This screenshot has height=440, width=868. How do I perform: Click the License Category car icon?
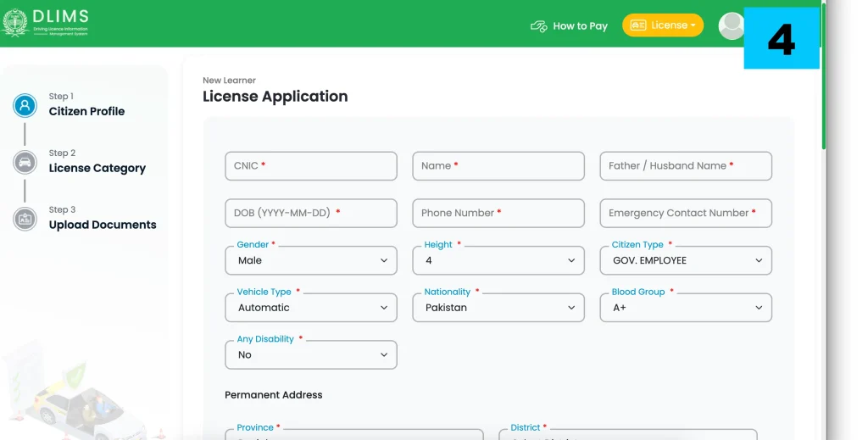pyautogui.click(x=25, y=163)
